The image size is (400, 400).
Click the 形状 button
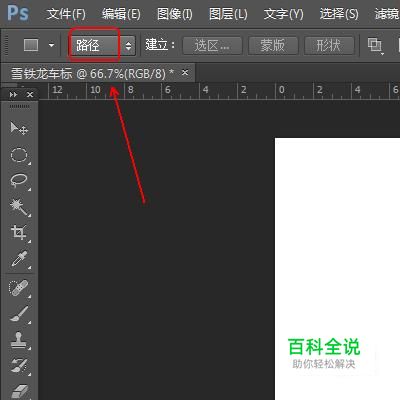(329, 45)
